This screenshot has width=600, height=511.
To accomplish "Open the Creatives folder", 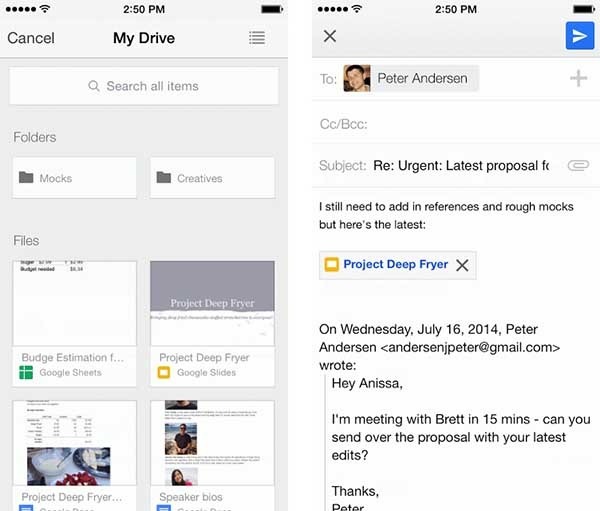I will tap(212, 178).
